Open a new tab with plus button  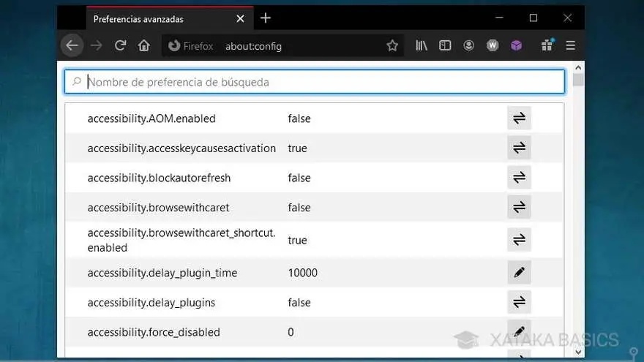(x=266, y=18)
